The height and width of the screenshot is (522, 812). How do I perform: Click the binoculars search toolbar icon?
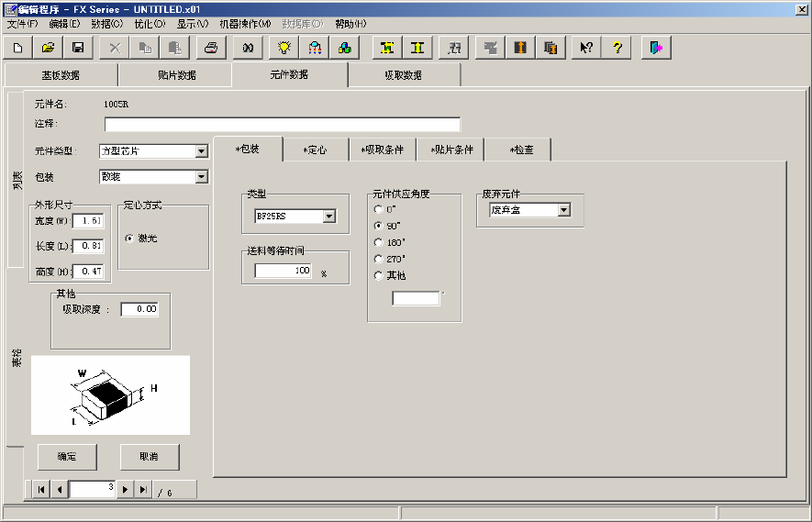248,48
